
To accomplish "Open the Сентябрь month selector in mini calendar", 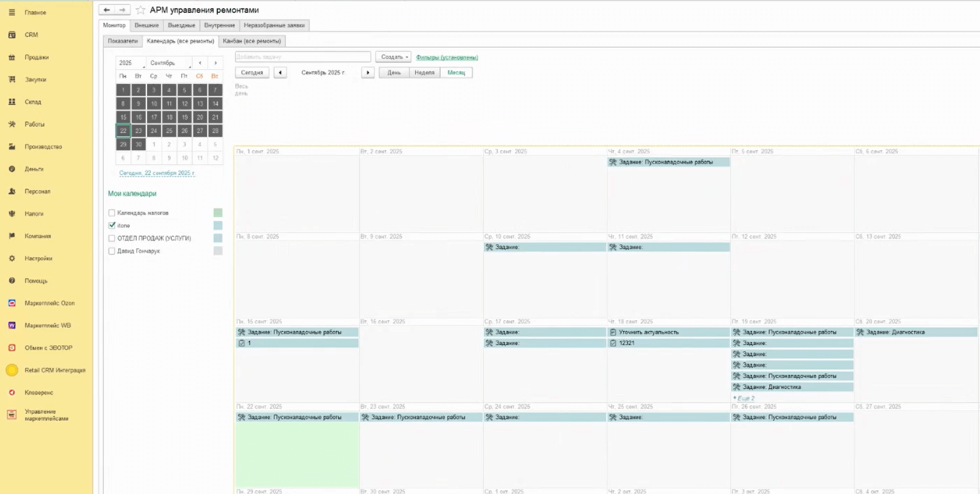I will [169, 63].
